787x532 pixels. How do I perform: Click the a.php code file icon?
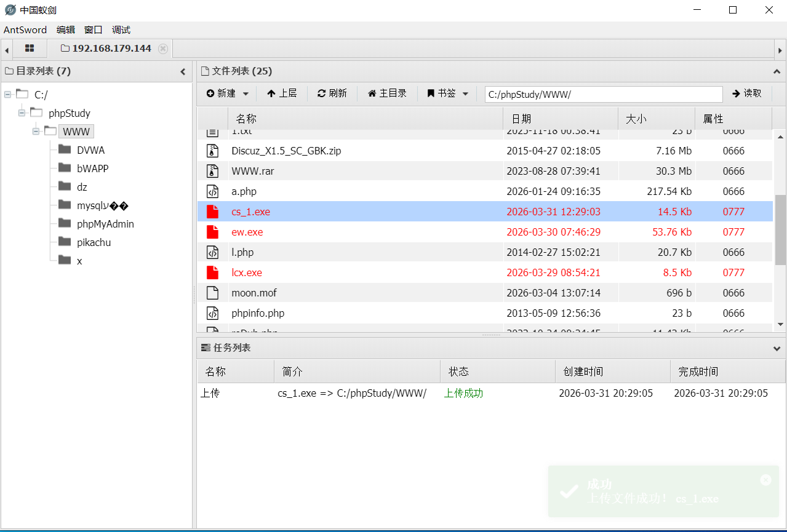212,191
